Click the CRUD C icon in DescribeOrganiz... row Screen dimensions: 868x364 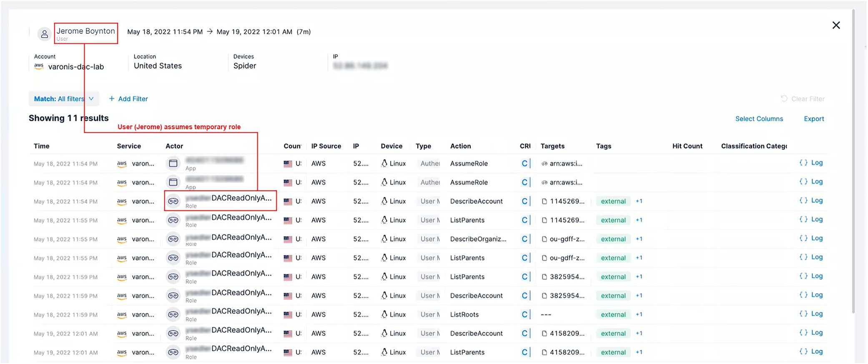pyautogui.click(x=524, y=239)
